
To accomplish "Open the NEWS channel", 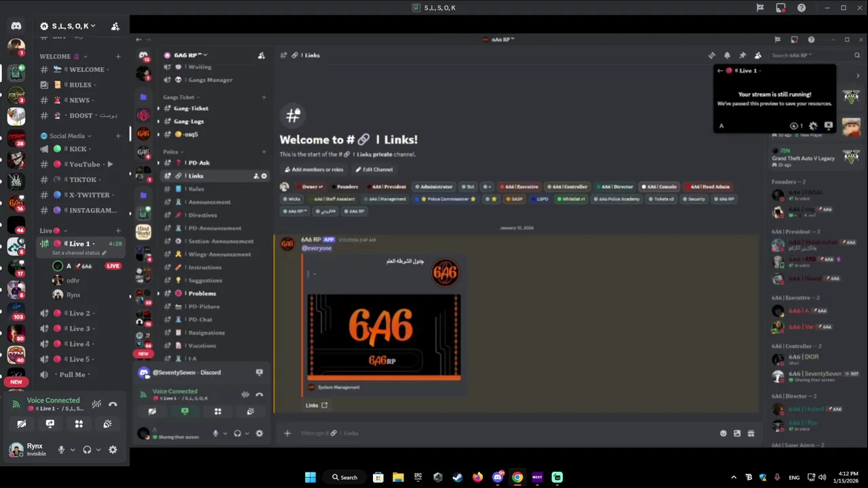I will (x=80, y=100).
